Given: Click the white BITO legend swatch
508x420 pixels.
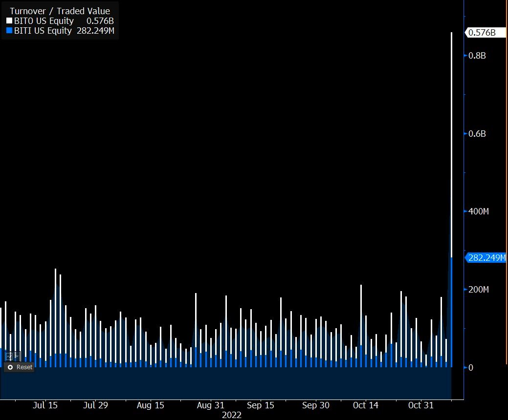Looking at the screenshot, I should coord(9,21).
